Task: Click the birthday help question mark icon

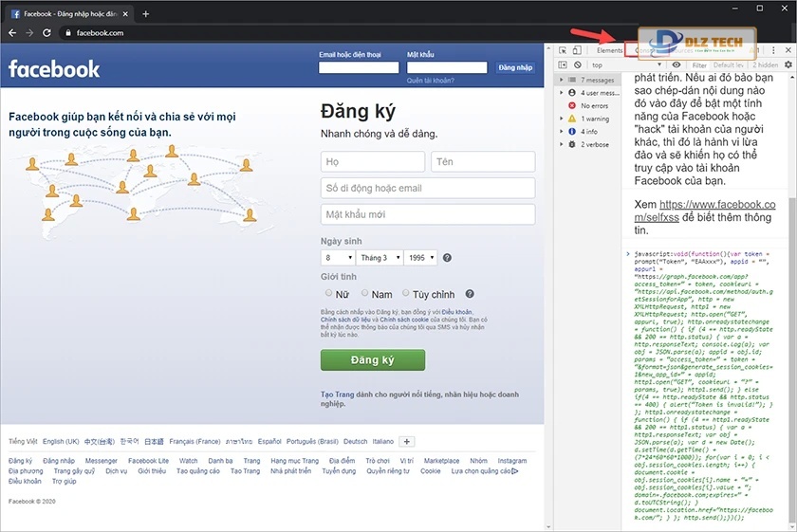Action: [447, 258]
